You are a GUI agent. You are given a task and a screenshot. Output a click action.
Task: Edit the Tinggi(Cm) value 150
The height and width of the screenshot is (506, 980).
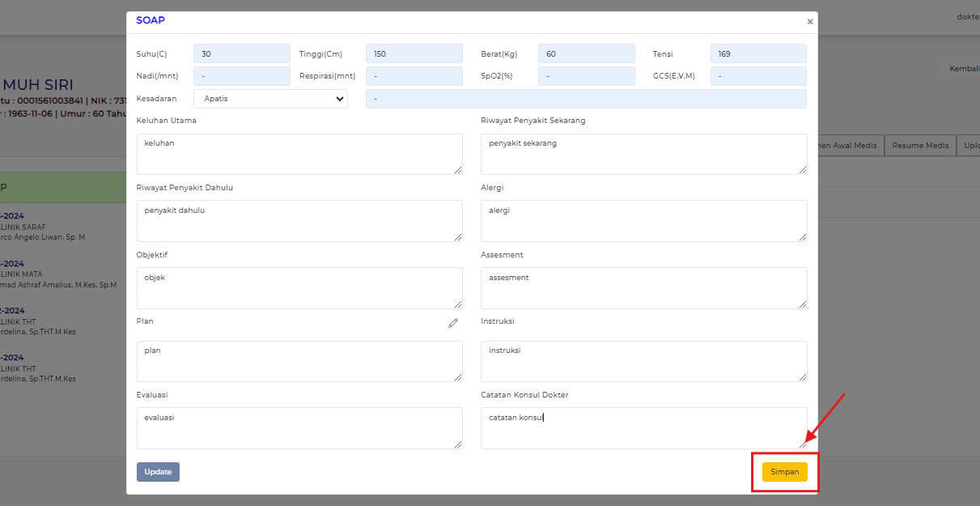click(x=414, y=53)
